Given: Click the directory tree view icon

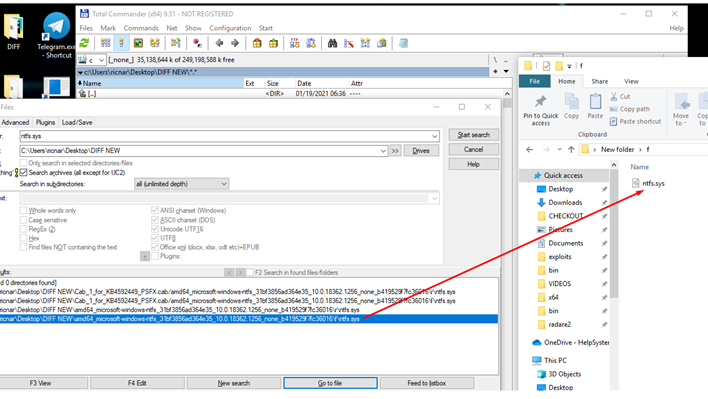Looking at the screenshot, I should click(x=155, y=43).
